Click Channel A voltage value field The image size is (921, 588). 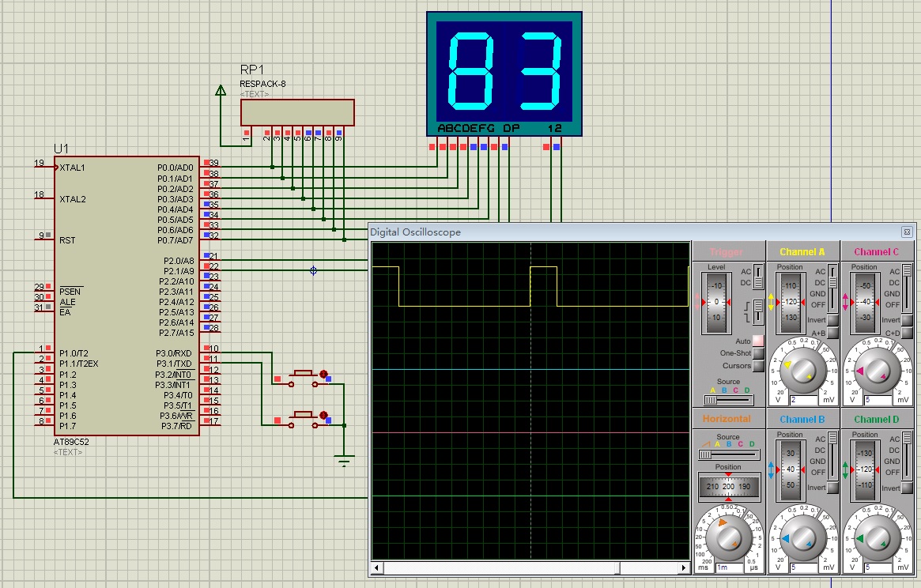point(803,400)
